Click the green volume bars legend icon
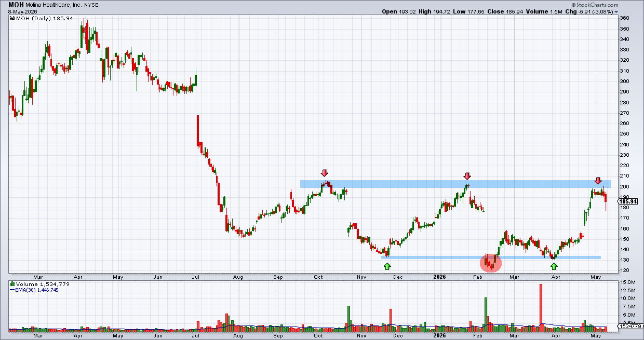Screen dimensions: 644x340 [x=12, y=284]
